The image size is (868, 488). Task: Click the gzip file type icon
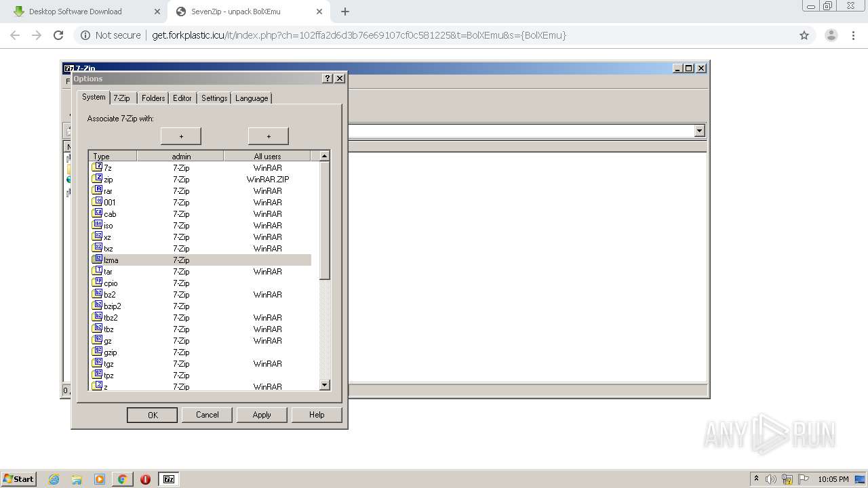(97, 352)
